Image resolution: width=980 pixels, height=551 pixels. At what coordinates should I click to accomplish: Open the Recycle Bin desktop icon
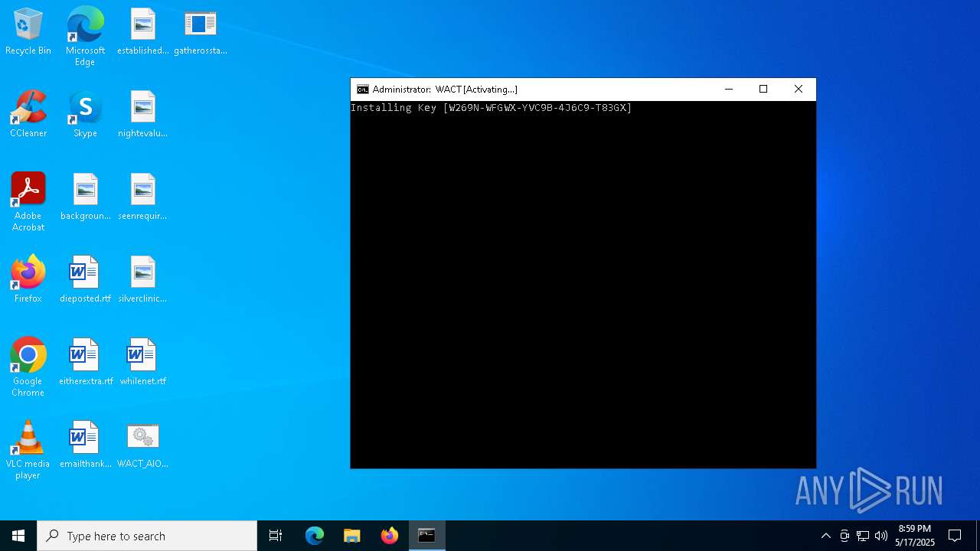coord(28,32)
